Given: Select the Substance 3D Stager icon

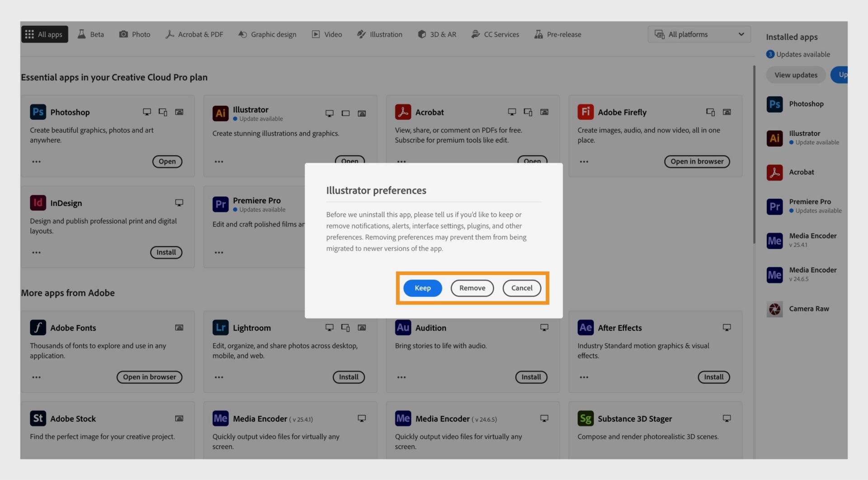Looking at the screenshot, I should pyautogui.click(x=585, y=418).
